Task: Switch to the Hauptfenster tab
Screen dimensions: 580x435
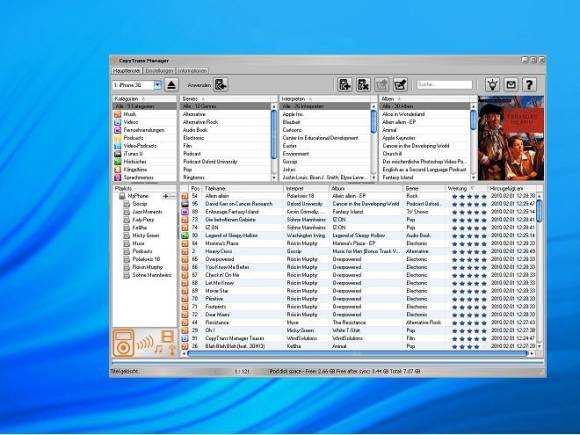Action: (127, 71)
